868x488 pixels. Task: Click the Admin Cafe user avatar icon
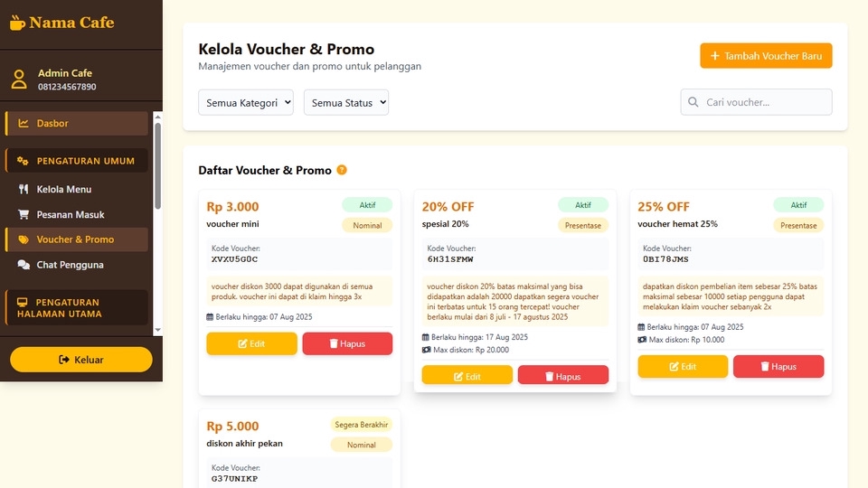click(x=19, y=80)
